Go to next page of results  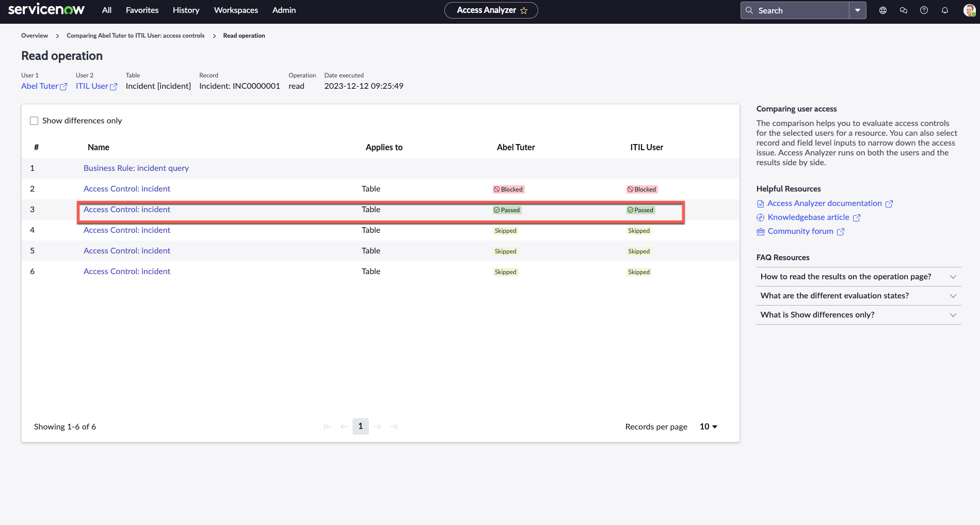(377, 426)
